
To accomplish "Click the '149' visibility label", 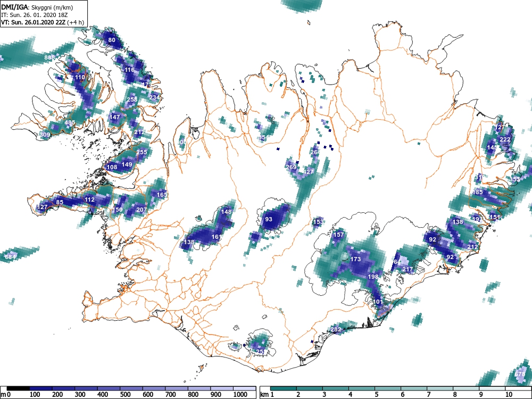I will tap(127, 164).
